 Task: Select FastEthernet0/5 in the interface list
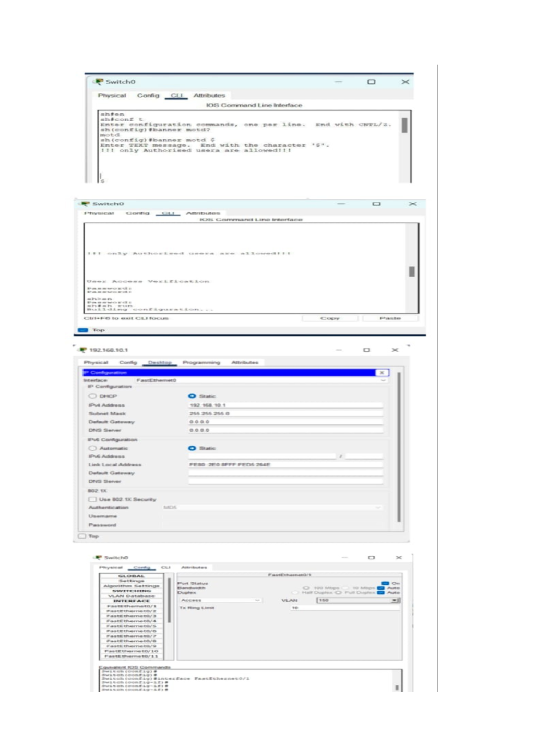coord(131,626)
